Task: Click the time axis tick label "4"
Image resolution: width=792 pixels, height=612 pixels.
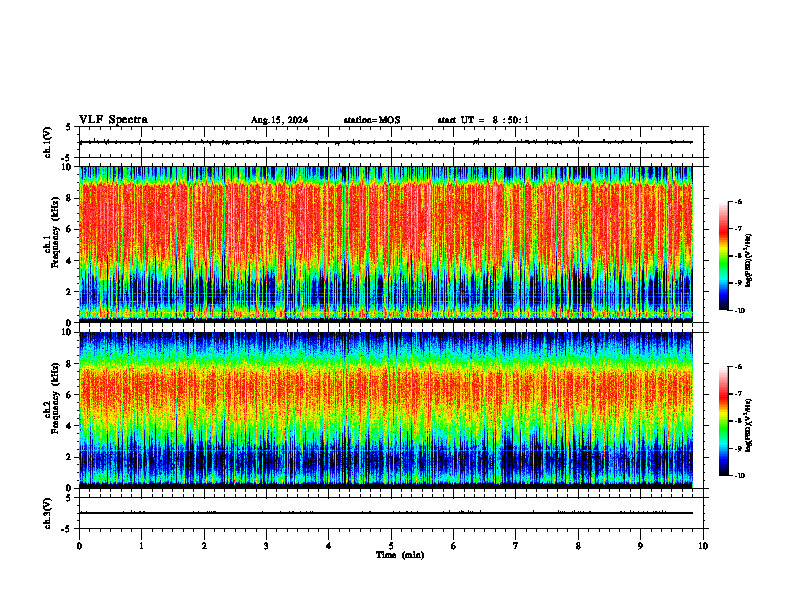Action: click(x=329, y=546)
